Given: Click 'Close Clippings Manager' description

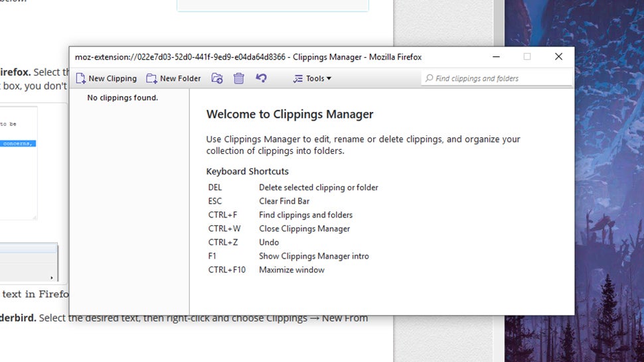Looking at the screenshot, I should 304,229.
